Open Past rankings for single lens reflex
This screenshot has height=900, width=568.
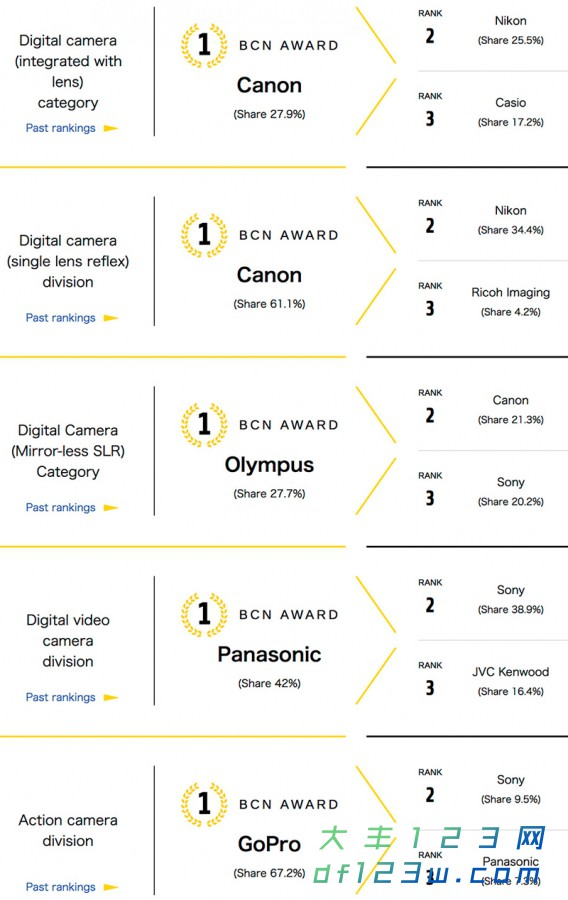(x=60, y=317)
